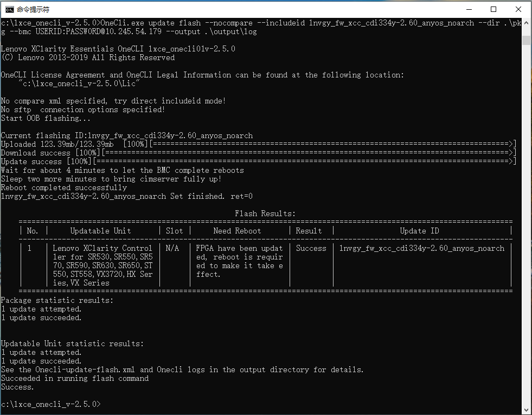
Task: Click the final 'Success.' line
Action: point(17,387)
